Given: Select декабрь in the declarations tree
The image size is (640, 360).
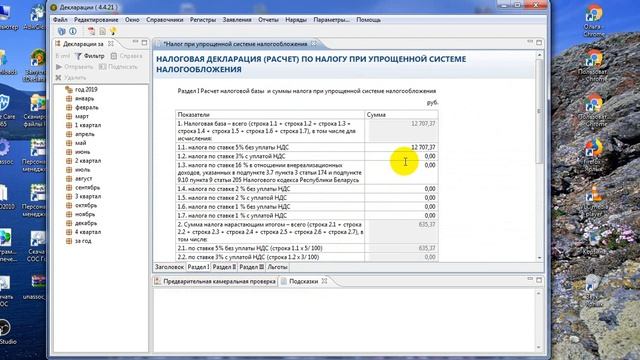Looking at the screenshot, I should [x=86, y=223].
